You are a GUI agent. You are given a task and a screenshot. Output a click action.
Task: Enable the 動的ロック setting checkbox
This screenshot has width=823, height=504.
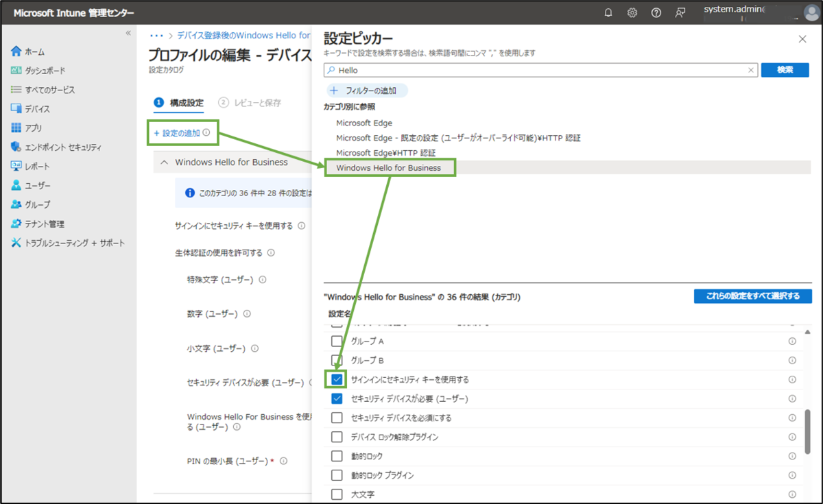336,455
